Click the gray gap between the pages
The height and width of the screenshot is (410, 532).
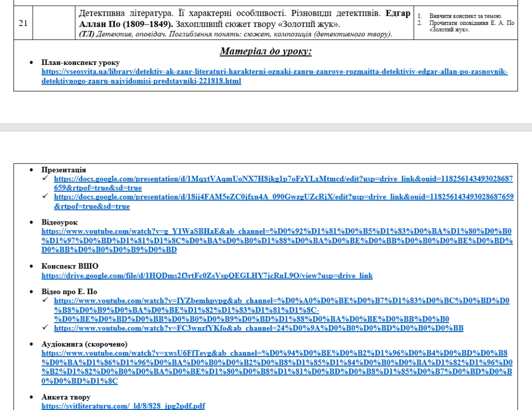(266, 127)
